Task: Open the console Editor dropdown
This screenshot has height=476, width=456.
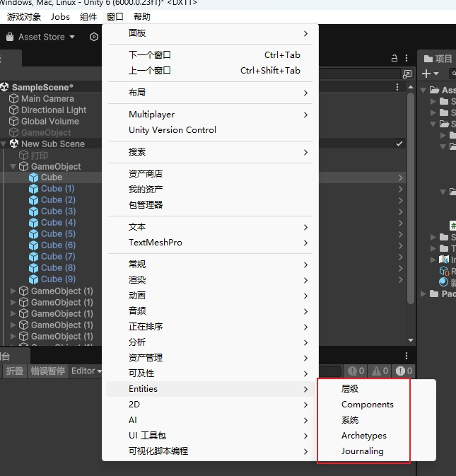Action: (x=86, y=371)
